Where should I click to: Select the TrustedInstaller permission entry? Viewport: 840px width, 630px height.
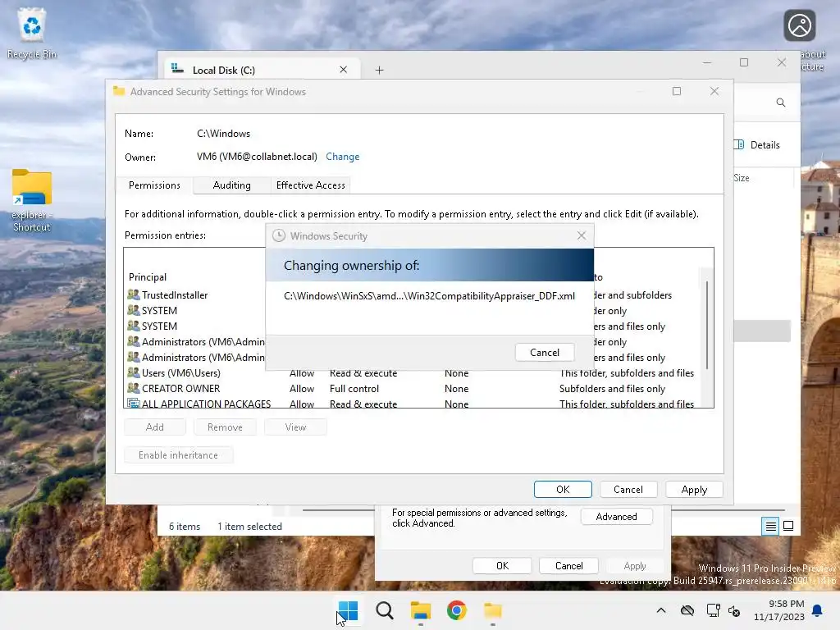click(175, 295)
